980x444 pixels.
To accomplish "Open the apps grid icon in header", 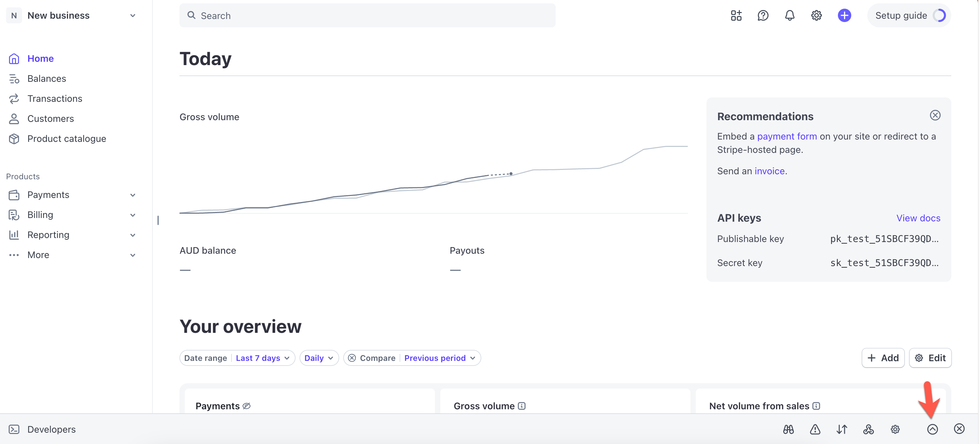I will (736, 16).
